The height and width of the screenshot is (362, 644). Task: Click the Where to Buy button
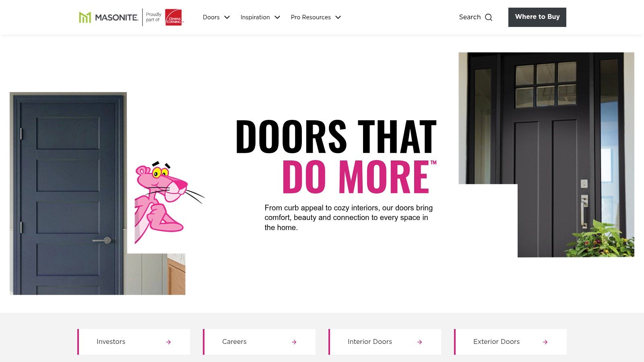(x=537, y=17)
